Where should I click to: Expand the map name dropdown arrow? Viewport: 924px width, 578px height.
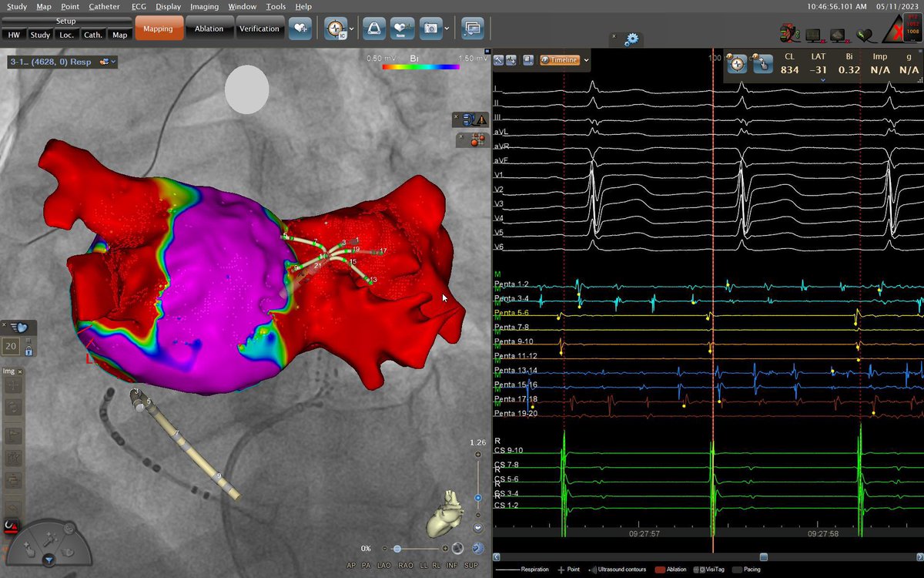click(113, 62)
